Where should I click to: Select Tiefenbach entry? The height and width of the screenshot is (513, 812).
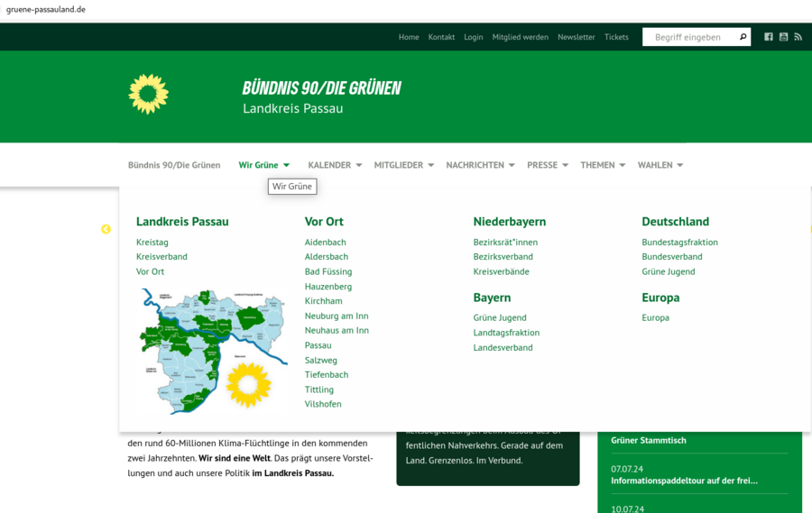(x=327, y=375)
